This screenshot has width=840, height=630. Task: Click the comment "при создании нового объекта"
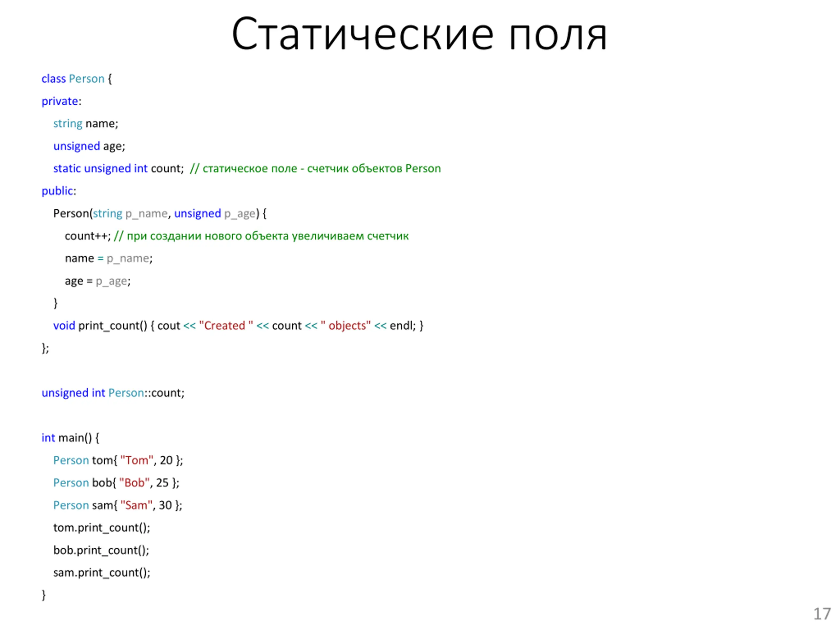tap(261, 236)
